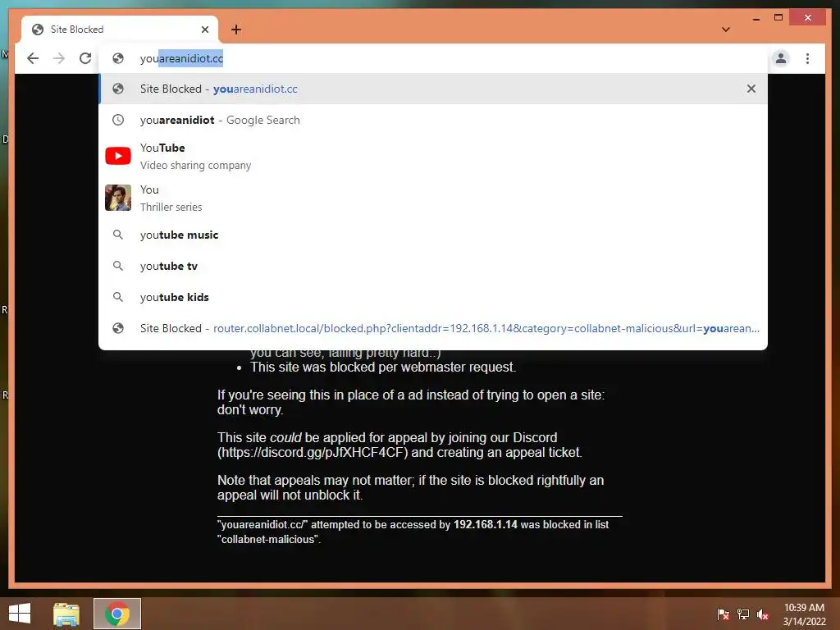840x630 pixels.
Task: Choose the youareanidiot Google Search suggestion
Action: [x=433, y=120]
